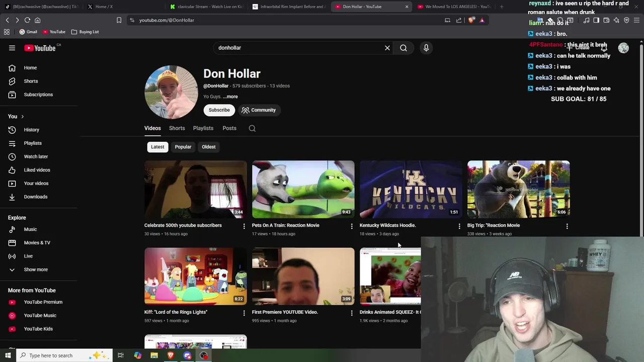Click the browser forward arrow

click(17, 20)
